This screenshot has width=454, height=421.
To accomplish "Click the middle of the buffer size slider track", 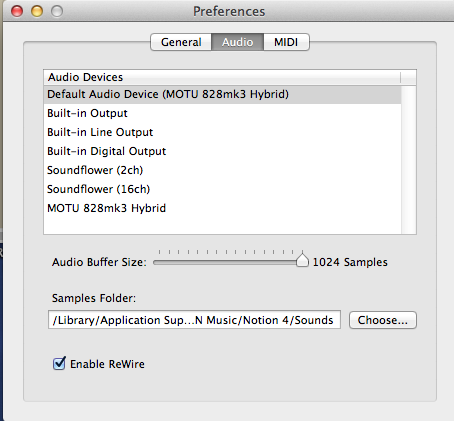I will pos(230,263).
